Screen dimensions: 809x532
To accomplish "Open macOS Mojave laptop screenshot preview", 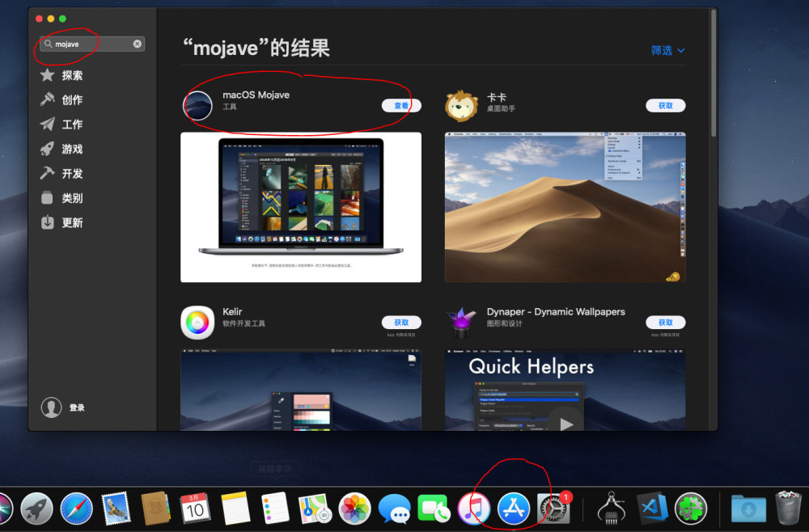I will pyautogui.click(x=301, y=207).
